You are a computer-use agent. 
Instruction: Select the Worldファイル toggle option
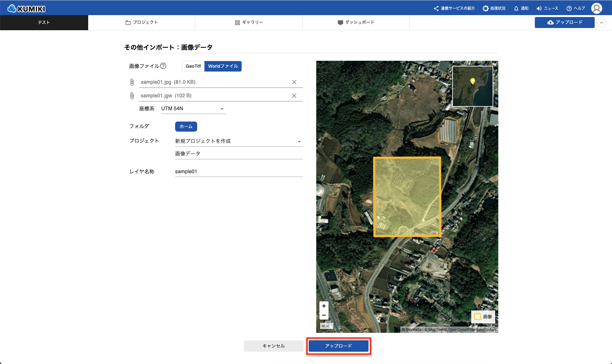pyautogui.click(x=223, y=66)
